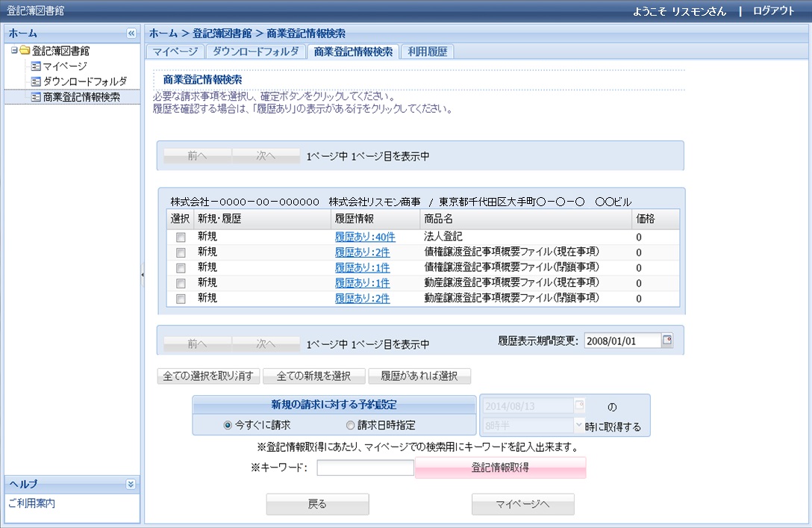The image size is (812, 528).
Task: Expand the ヘルプ panel chevron
Action: pos(131,485)
